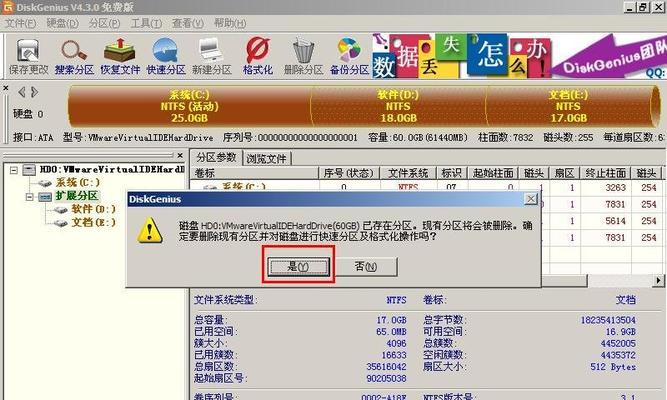Image resolution: width=667 pixels, height=400 pixels.
Task: Collapse the HD0 disk tree node
Action: point(14,170)
